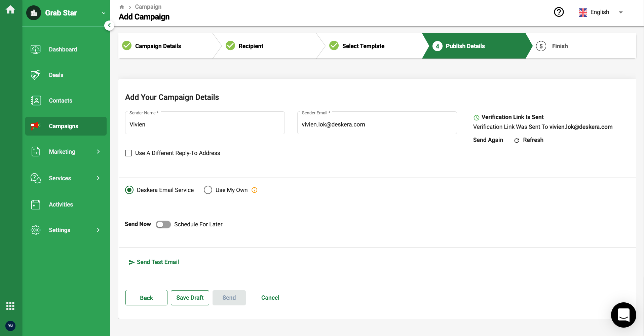
Task: Toggle Send Now to Schedule For Later
Action: 163,224
